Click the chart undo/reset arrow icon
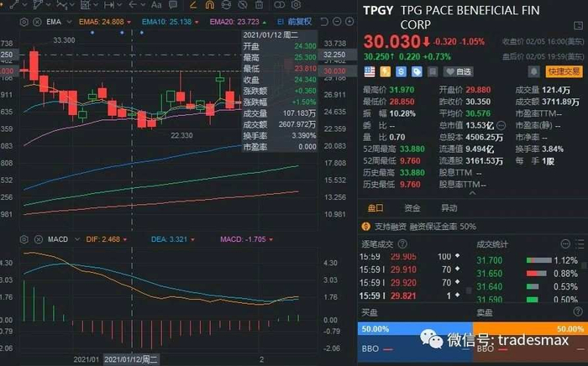This screenshot has height=366, width=588. (x=324, y=22)
